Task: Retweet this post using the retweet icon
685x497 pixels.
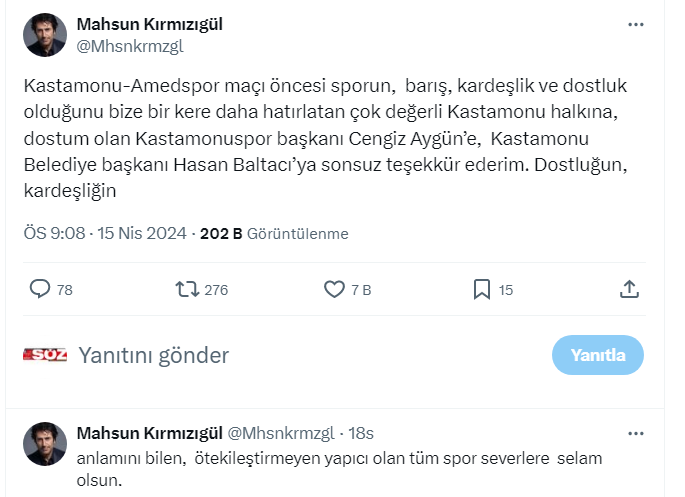Action: tap(187, 290)
